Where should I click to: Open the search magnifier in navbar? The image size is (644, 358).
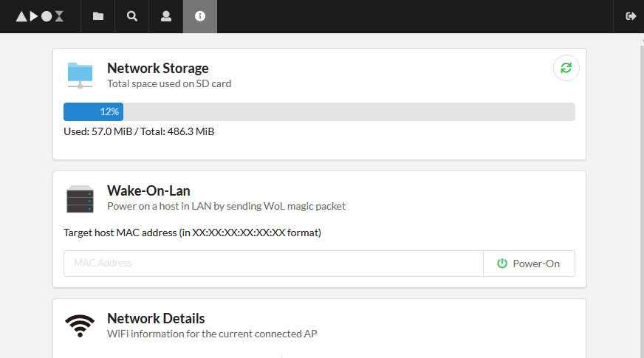tap(132, 16)
